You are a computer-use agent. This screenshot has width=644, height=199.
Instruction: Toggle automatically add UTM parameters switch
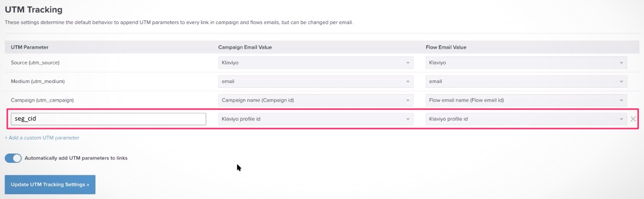[x=13, y=158]
